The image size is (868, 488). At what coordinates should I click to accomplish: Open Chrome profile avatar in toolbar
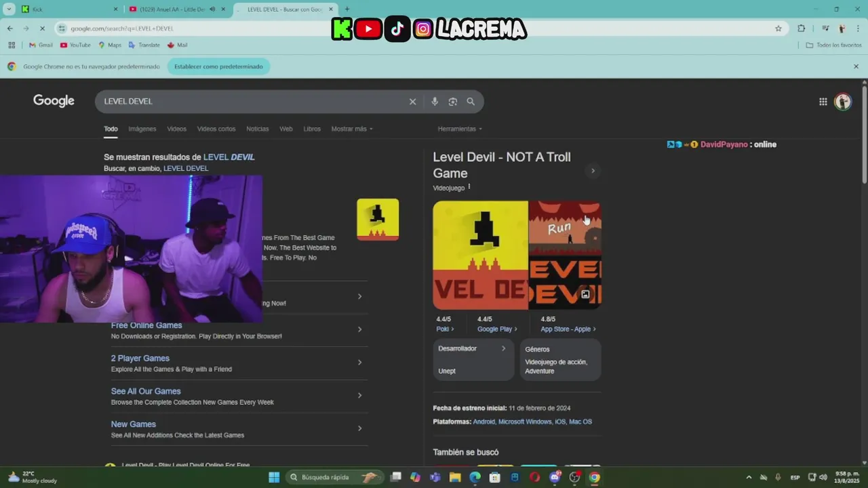[842, 28]
